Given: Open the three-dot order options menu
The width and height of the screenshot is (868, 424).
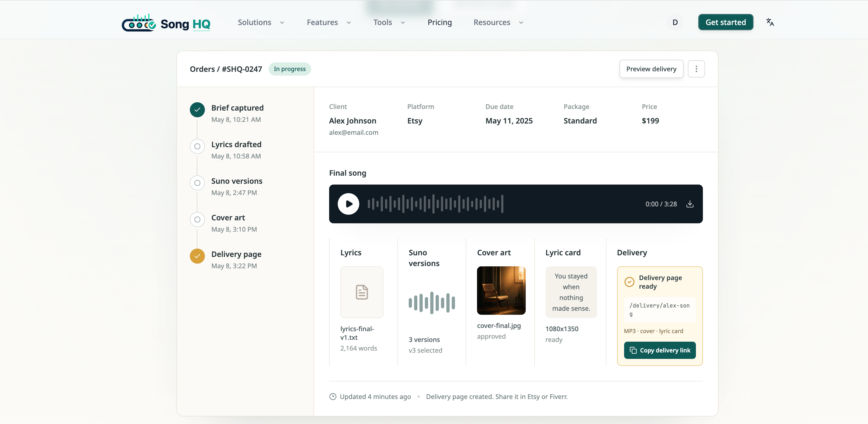Looking at the screenshot, I should (x=696, y=69).
